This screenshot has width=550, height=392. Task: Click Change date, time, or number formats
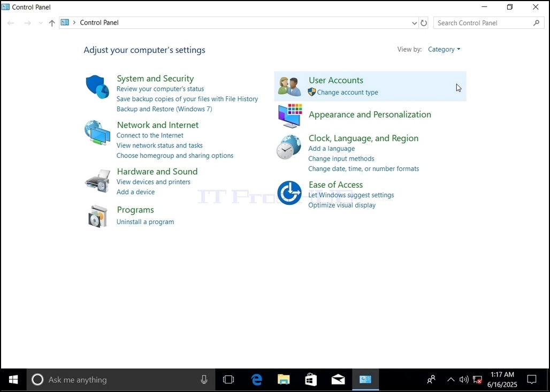tap(364, 169)
